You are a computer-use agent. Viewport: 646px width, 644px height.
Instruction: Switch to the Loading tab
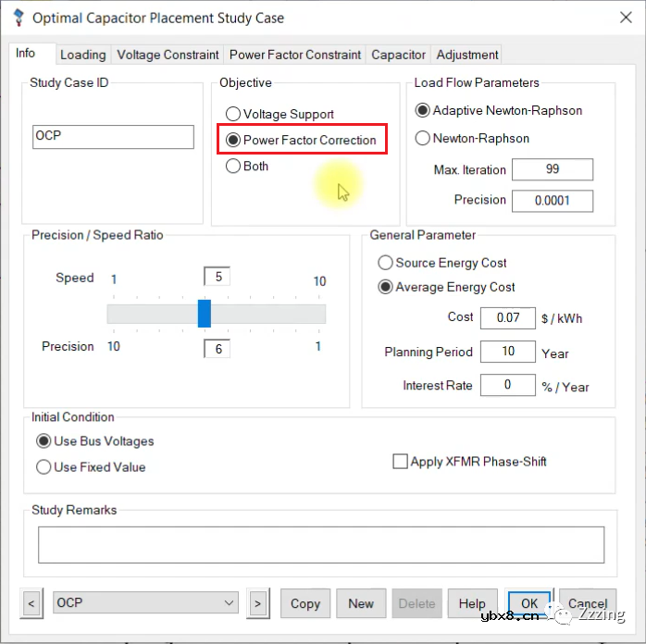click(83, 55)
